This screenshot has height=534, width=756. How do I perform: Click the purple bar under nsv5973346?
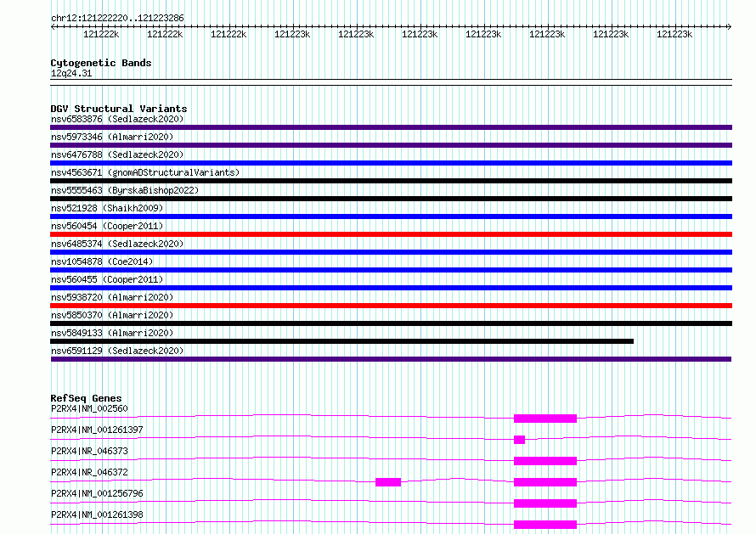391,145
